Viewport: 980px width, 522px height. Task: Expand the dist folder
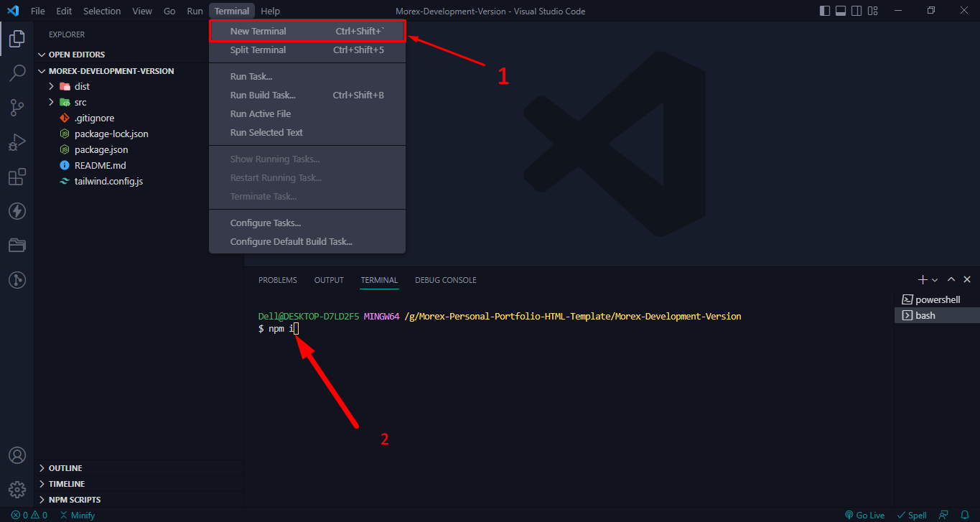[140, 86]
